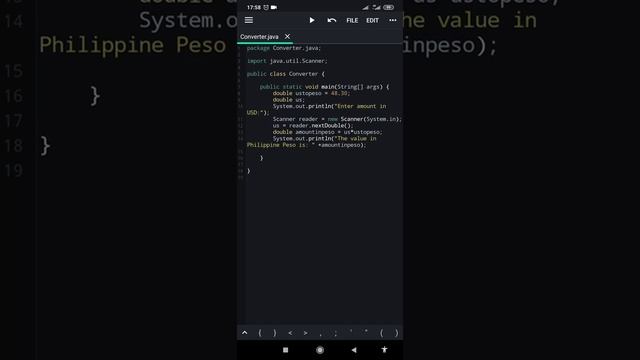Click the "Enter amount in" println line
Image resolution: width=640 pixels, height=360 pixels.
click(329, 106)
